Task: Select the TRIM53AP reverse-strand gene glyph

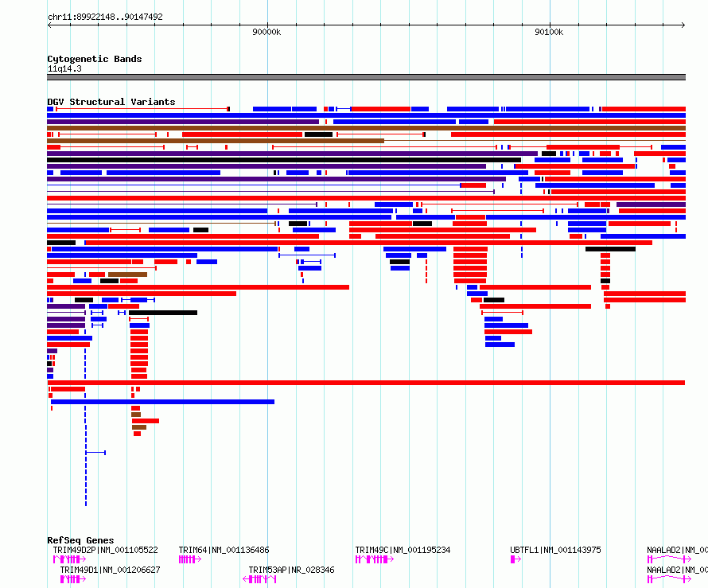Action: (259, 579)
